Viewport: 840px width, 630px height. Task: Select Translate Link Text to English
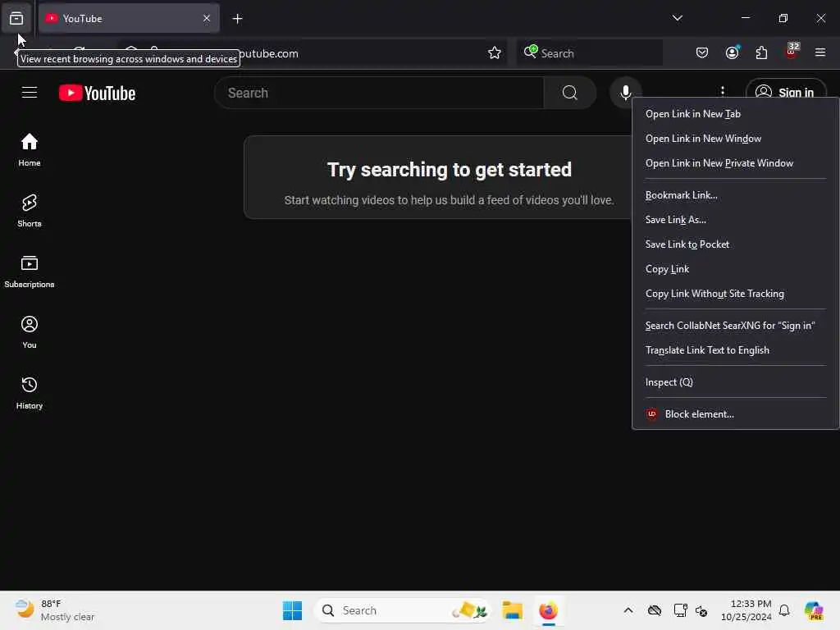click(735, 349)
